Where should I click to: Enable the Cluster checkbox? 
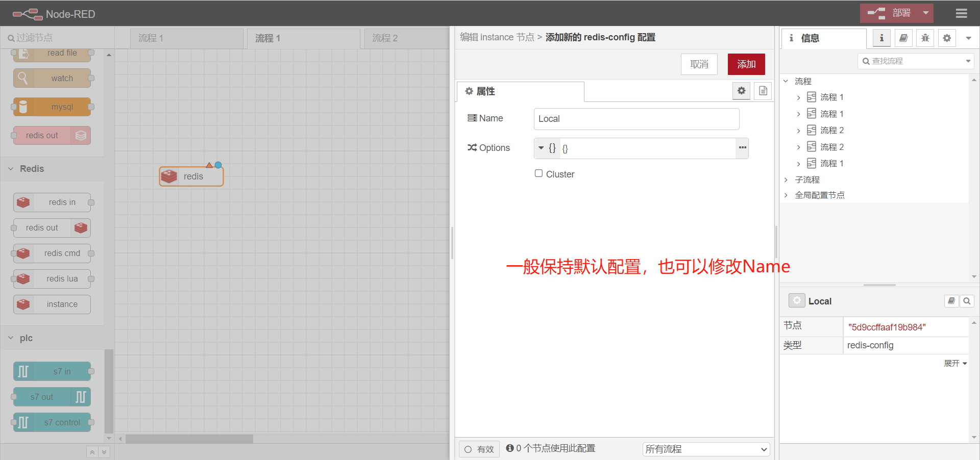coord(538,173)
